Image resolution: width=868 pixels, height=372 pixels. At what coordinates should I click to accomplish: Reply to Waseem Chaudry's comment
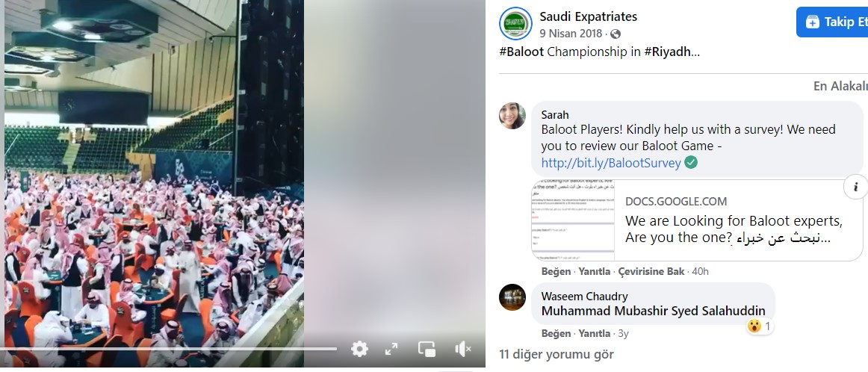click(x=595, y=333)
